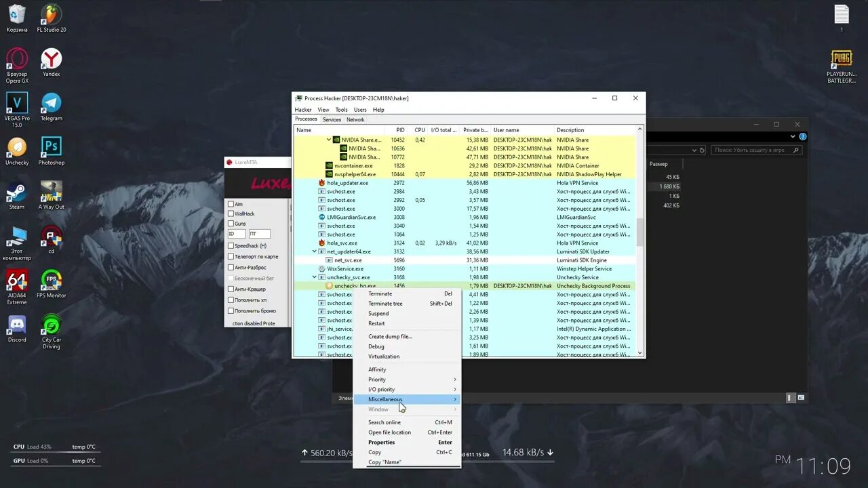Launch VEGAS Pro 15.0 desktop icon
Screen dimensions: 868x488
(17, 110)
